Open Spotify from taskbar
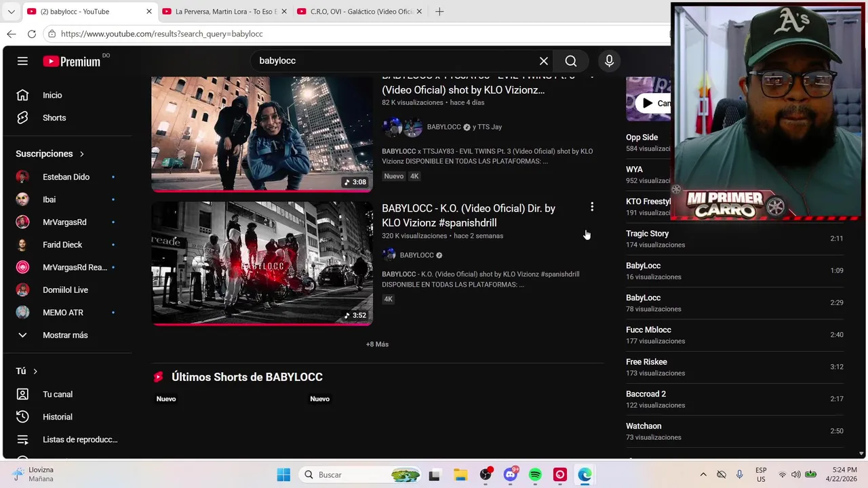The image size is (868, 488). 535,475
